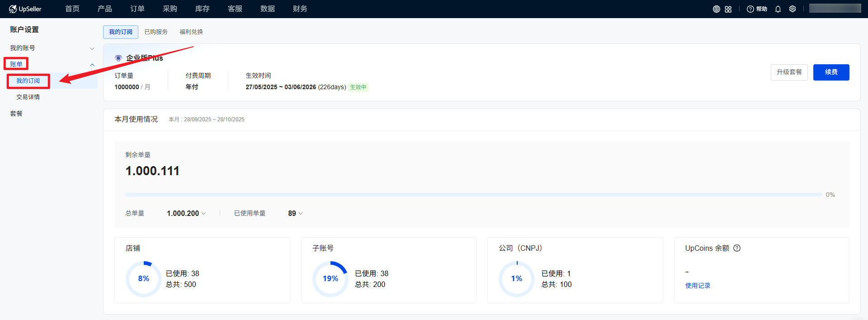Image resolution: width=868 pixels, height=320 pixels.
Task: Open the settings gear icon
Action: [792, 9]
